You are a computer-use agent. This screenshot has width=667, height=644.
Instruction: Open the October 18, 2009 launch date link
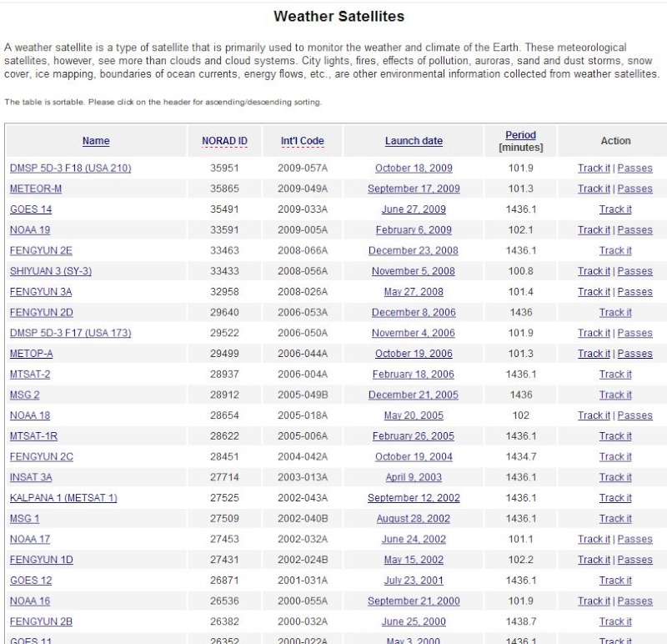point(414,169)
